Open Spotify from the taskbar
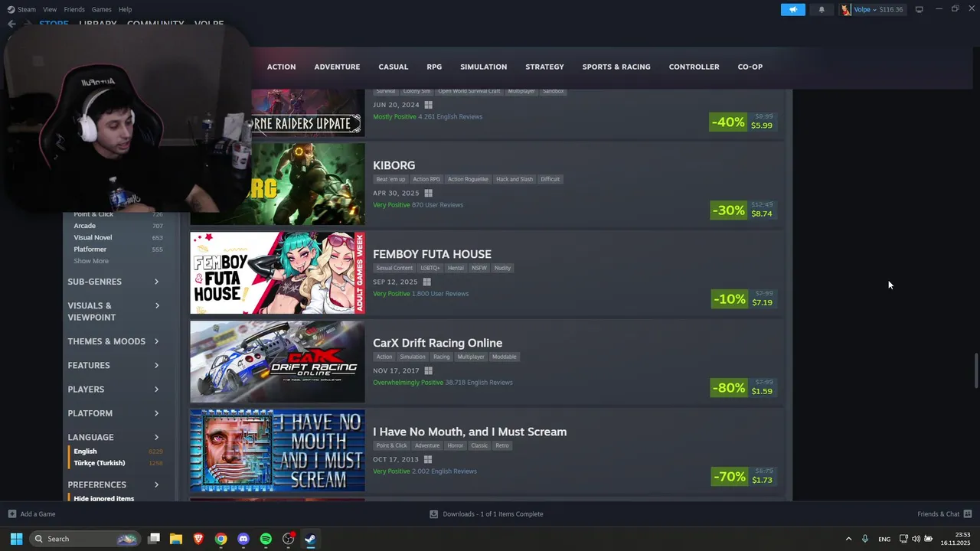 click(266, 539)
